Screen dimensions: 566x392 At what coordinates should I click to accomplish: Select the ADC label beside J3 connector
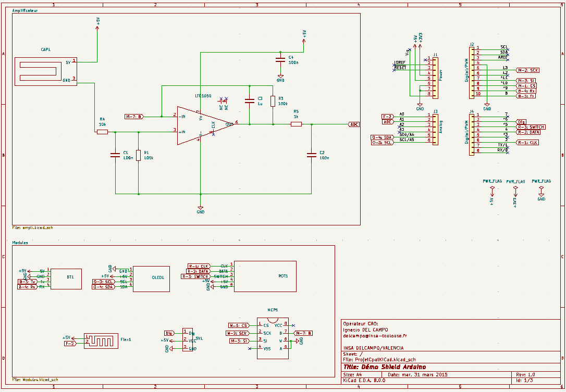[x=387, y=122]
